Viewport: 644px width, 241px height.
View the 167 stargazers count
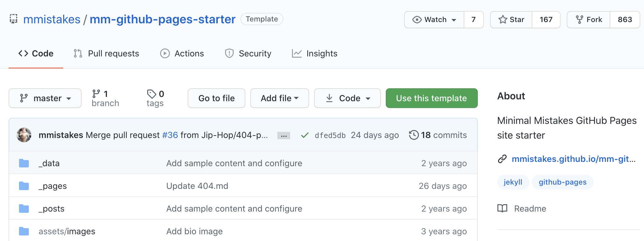click(x=546, y=20)
